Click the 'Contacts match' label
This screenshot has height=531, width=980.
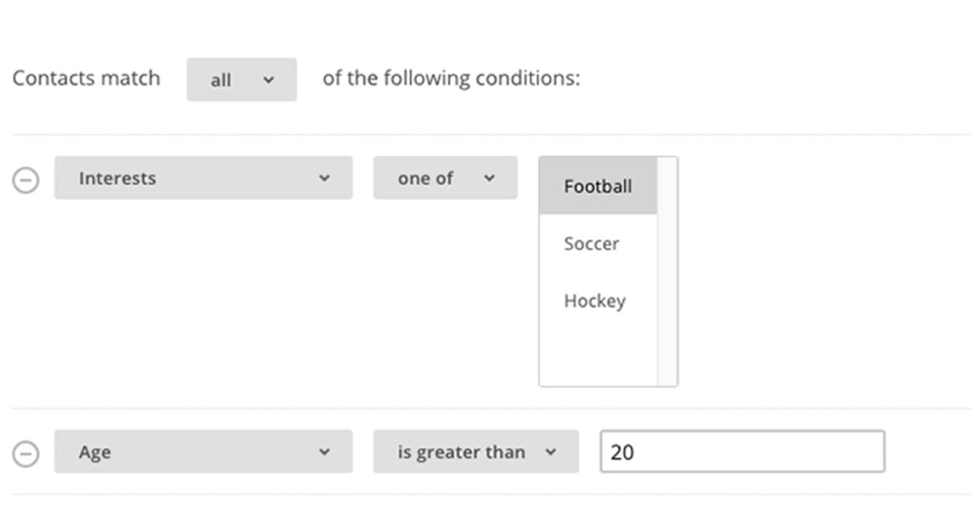coord(85,78)
